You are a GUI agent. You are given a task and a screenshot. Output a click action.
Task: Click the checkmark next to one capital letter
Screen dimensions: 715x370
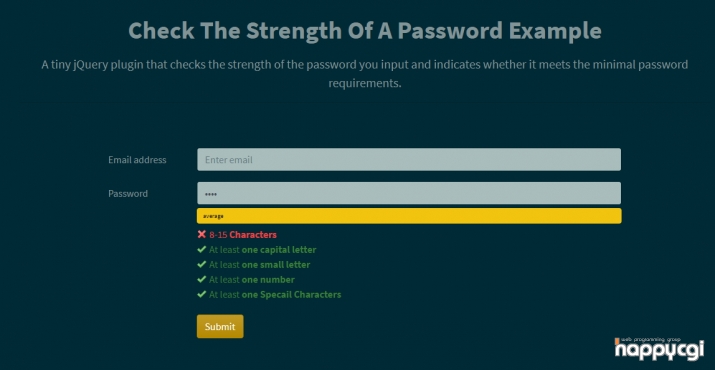click(202, 250)
